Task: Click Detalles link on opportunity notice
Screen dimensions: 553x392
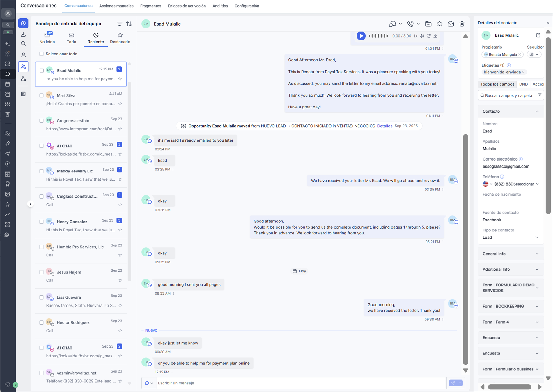Action: tap(384, 126)
